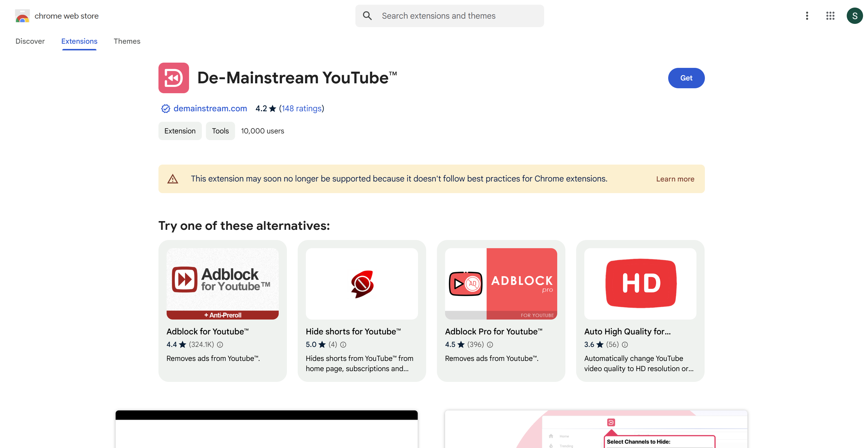
Task: Click the warning triangle icon in banner
Action: (x=173, y=179)
